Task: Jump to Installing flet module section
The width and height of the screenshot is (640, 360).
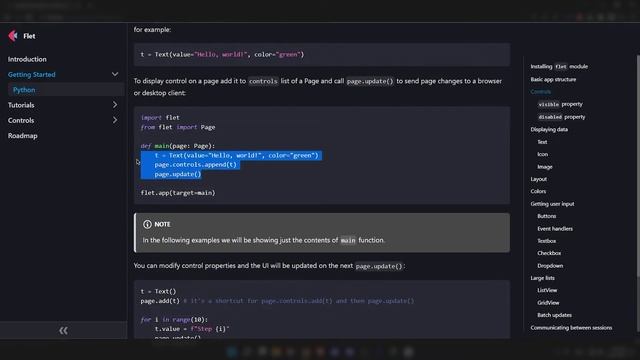Action: (x=559, y=67)
